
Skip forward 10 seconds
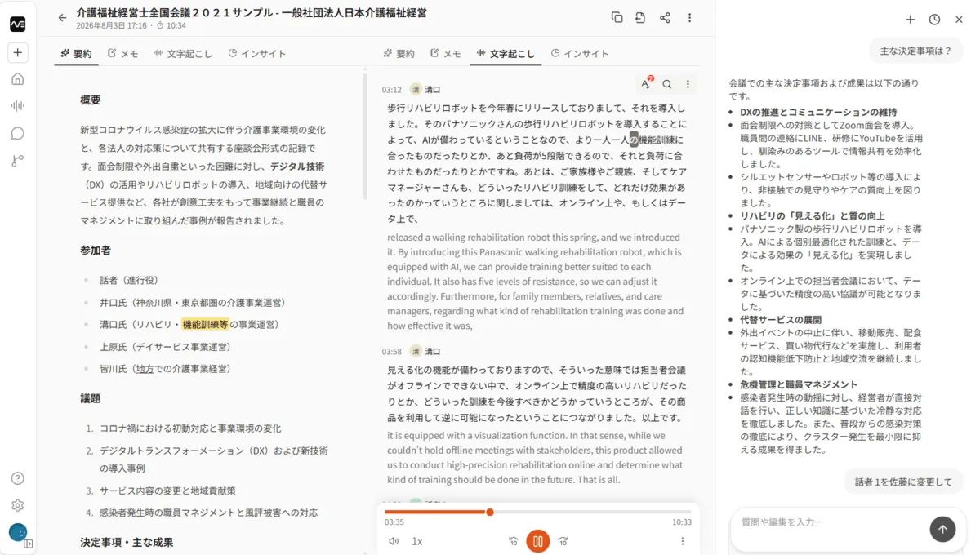(x=563, y=541)
